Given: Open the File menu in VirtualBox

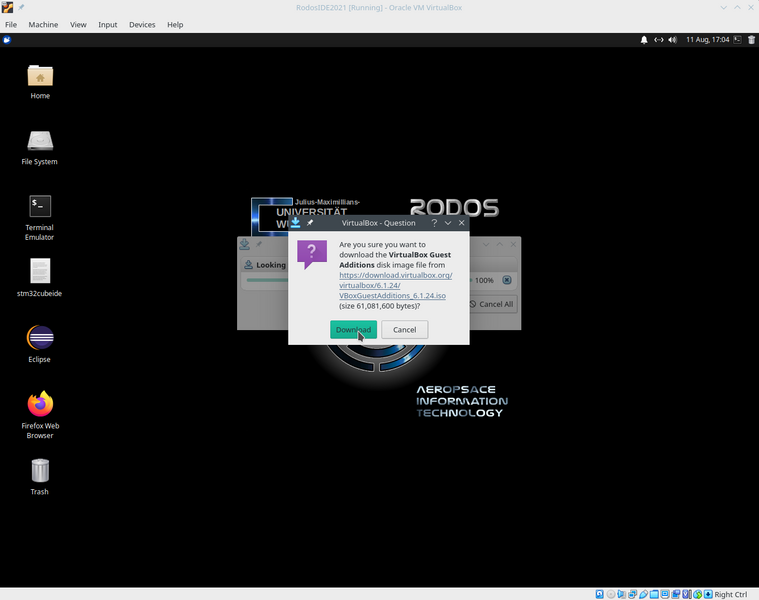Looking at the screenshot, I should pyautogui.click(x=11, y=24).
